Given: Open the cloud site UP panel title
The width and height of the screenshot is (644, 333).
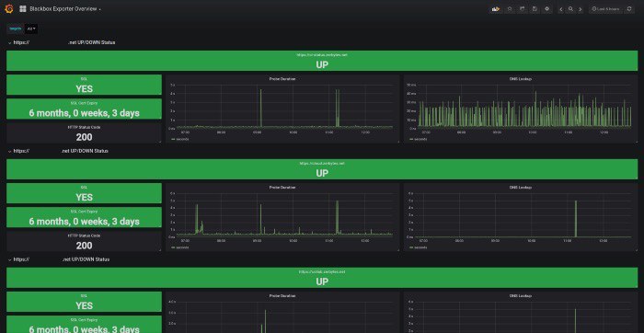Looking at the screenshot, I should pos(322,163).
